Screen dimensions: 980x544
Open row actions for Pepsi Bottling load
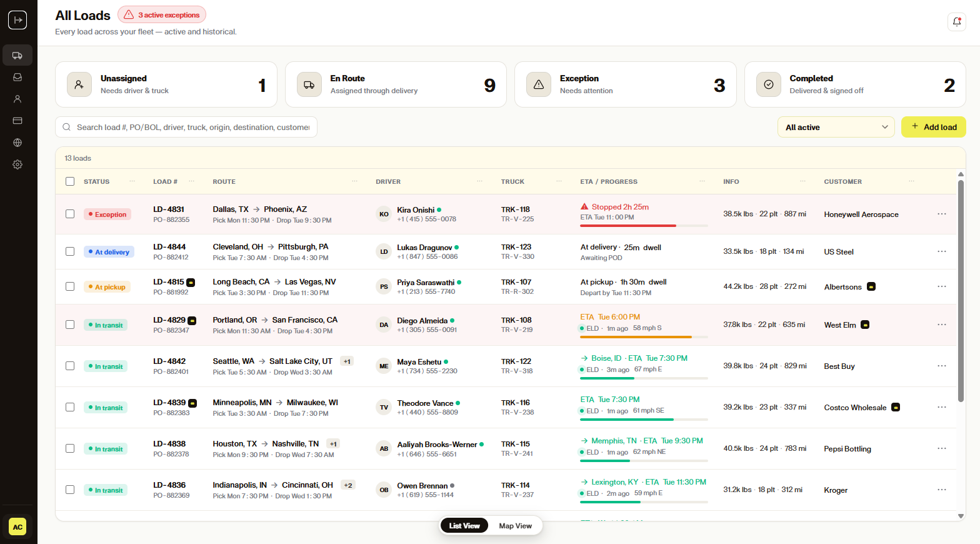(x=942, y=448)
